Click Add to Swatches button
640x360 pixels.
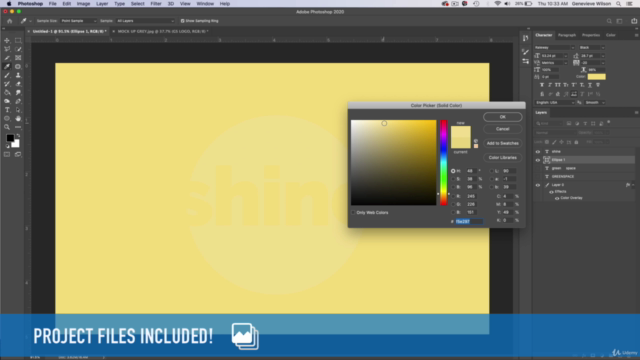(x=502, y=143)
